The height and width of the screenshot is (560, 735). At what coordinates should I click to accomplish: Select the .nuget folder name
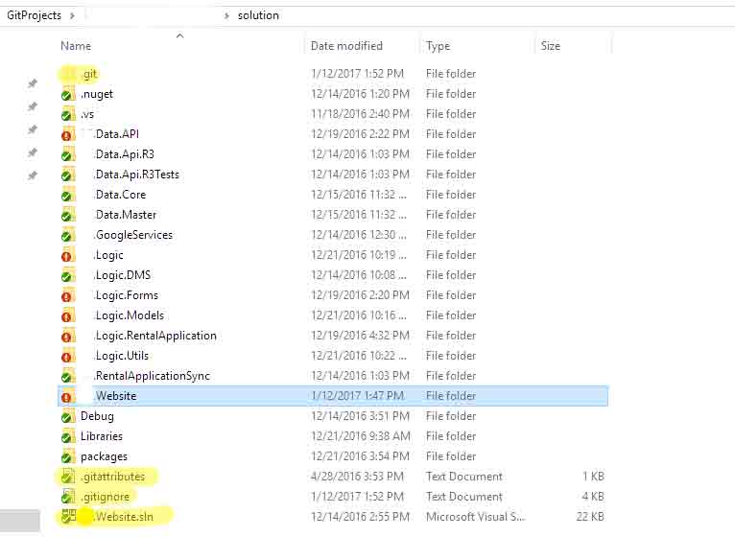tap(97, 94)
